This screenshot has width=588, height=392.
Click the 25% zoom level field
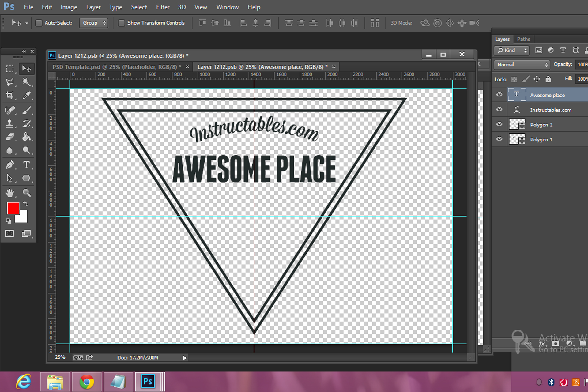click(x=60, y=357)
